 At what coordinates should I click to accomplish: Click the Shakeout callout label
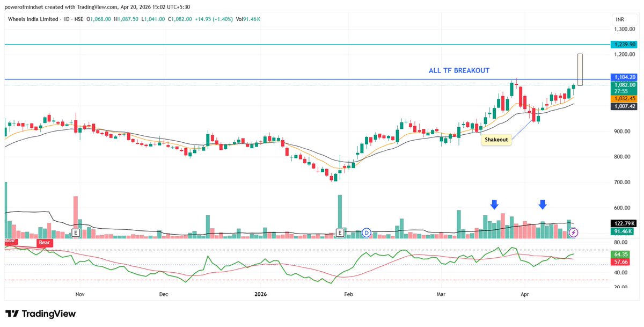pos(496,140)
